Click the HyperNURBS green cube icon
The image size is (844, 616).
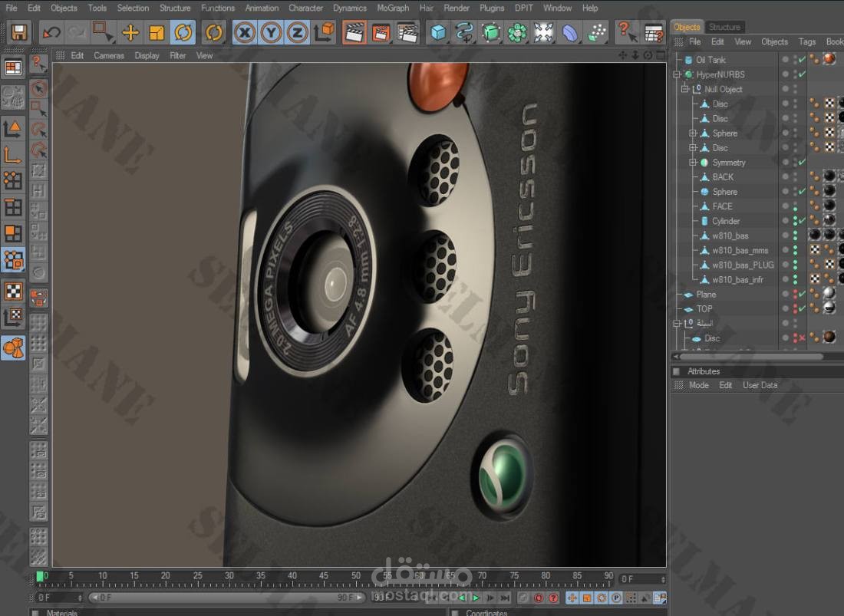(490, 32)
